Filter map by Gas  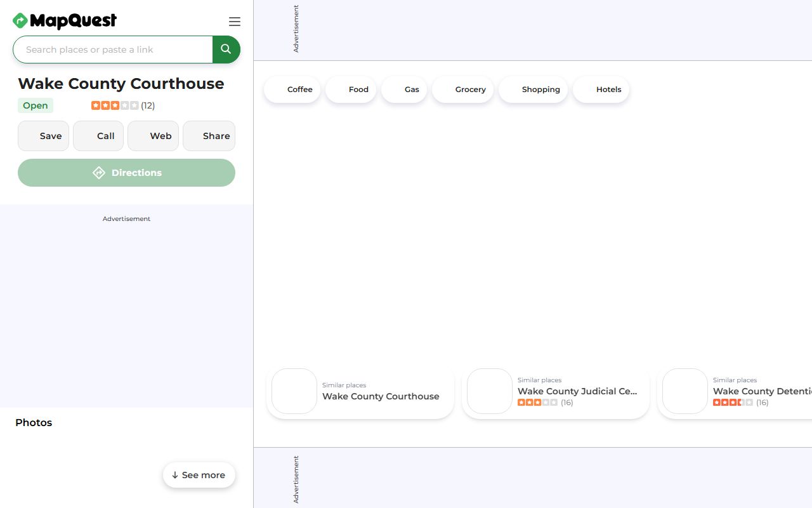(404, 90)
